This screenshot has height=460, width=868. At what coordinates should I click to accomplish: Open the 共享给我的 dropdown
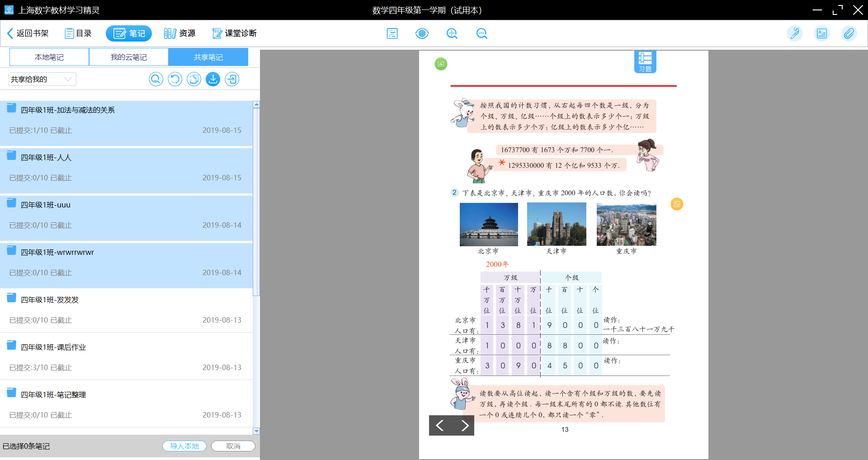coord(42,79)
